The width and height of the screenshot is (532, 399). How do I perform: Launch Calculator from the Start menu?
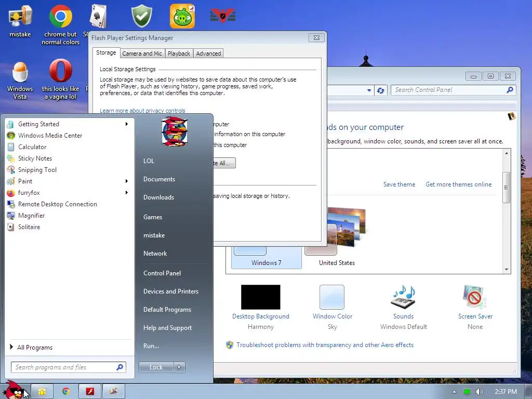[x=68, y=147]
